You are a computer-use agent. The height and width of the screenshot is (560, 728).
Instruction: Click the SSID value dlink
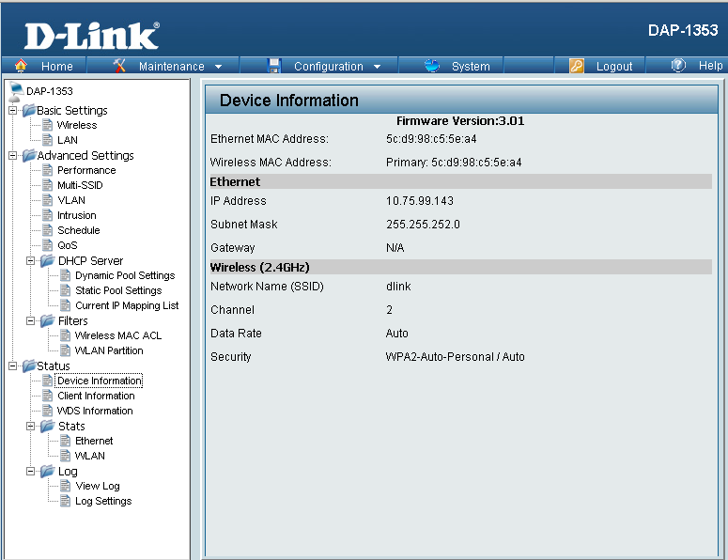[x=398, y=286]
